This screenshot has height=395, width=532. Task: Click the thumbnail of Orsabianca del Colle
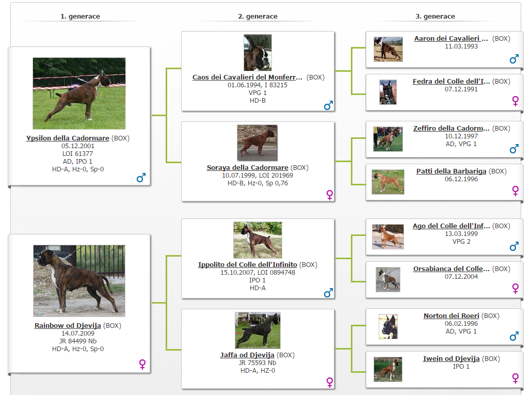tap(388, 279)
